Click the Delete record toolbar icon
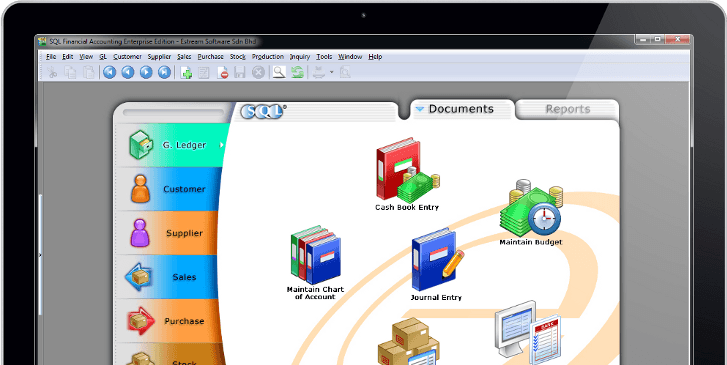This screenshot has width=727, height=365. pyautogui.click(x=223, y=72)
